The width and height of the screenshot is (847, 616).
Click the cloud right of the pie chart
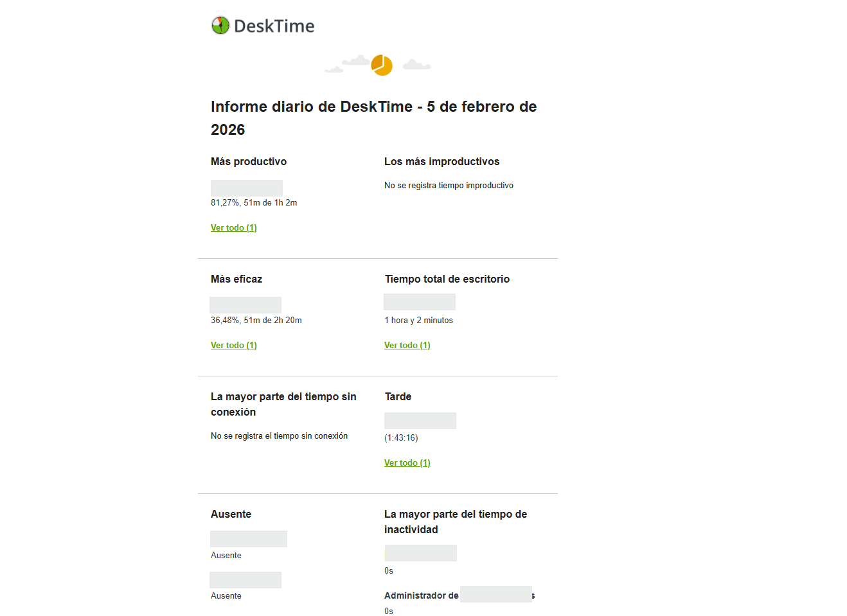point(416,64)
